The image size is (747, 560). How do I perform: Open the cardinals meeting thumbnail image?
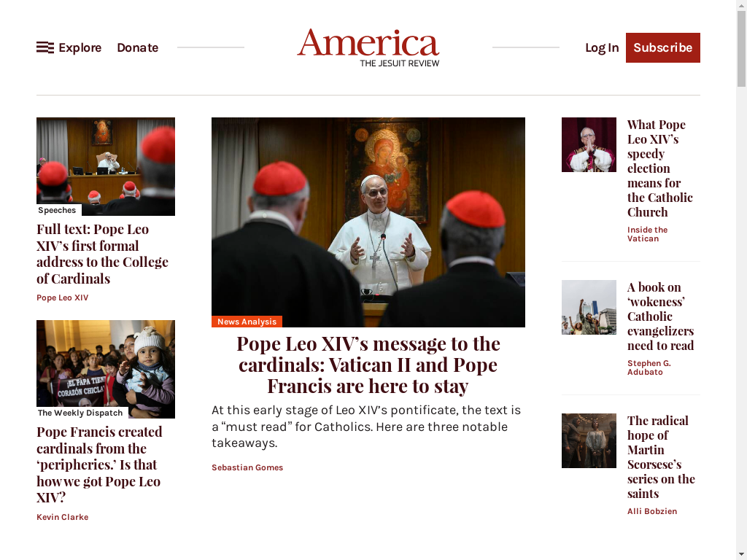tap(106, 167)
